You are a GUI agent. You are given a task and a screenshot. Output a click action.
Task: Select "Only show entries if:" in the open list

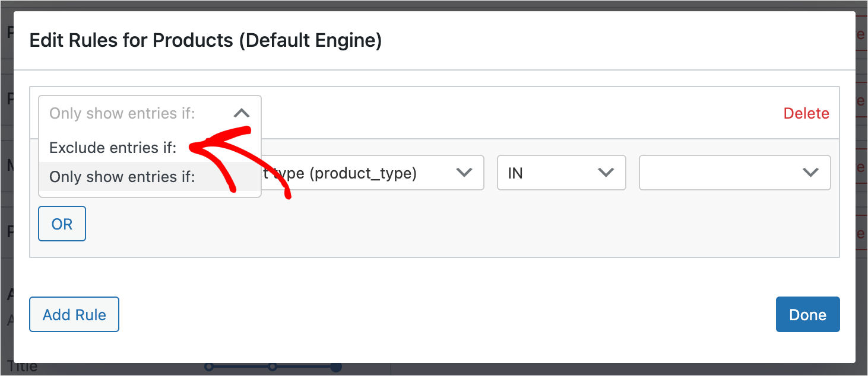[x=122, y=177]
